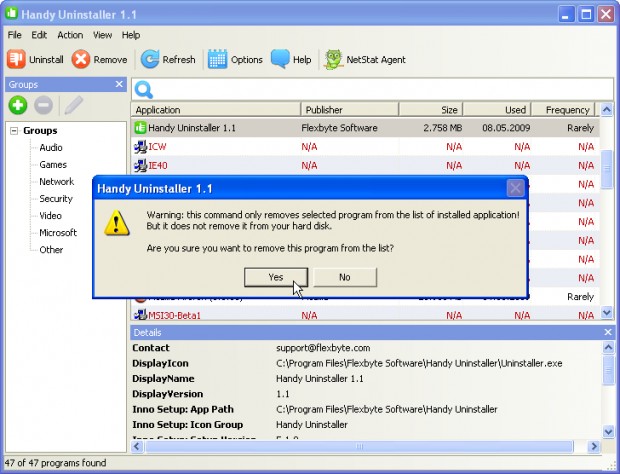Click the Inno Setup: App Path label
This screenshot has height=474, width=620.
183,409
